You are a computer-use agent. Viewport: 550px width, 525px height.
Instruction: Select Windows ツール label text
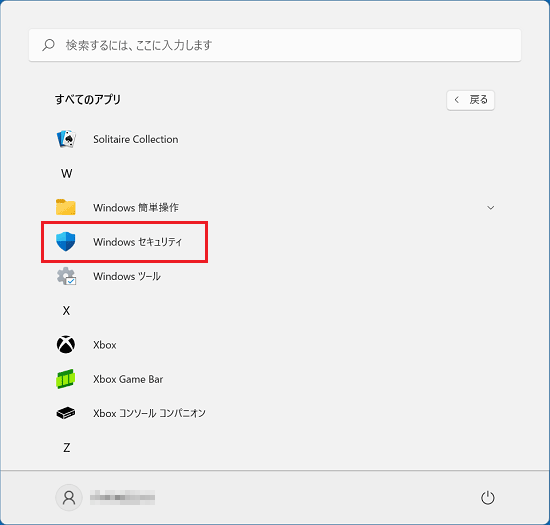tap(127, 276)
